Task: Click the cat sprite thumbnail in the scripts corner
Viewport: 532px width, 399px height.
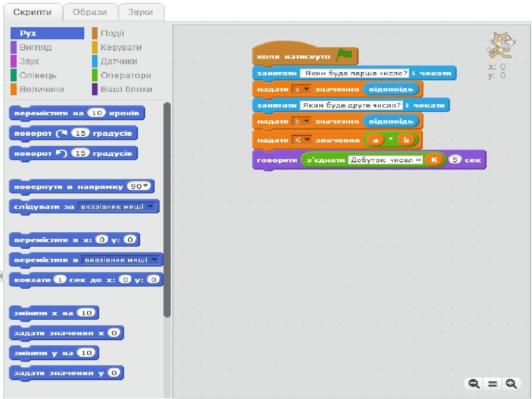Action: (x=502, y=45)
